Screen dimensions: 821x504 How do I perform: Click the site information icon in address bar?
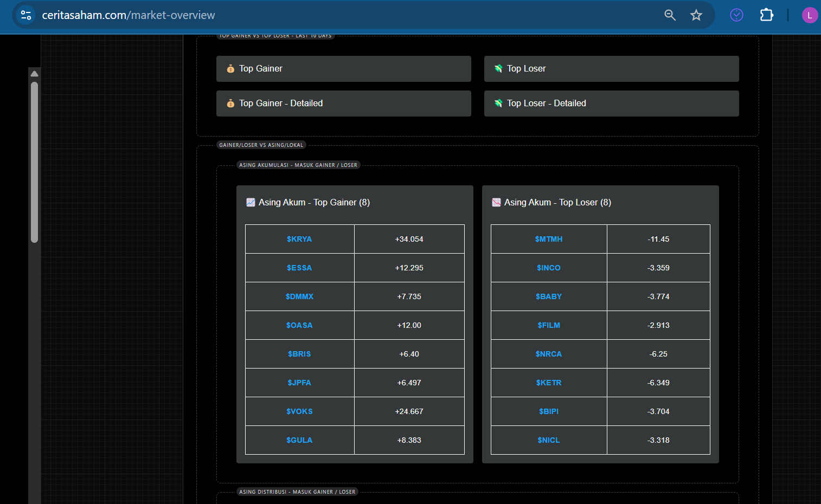pyautogui.click(x=26, y=15)
